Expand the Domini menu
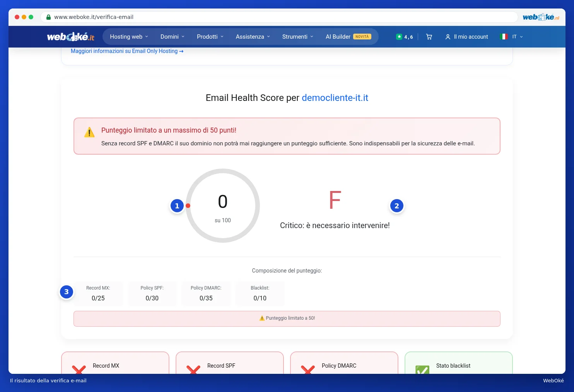Viewport: 574px width, 392px height. click(173, 37)
